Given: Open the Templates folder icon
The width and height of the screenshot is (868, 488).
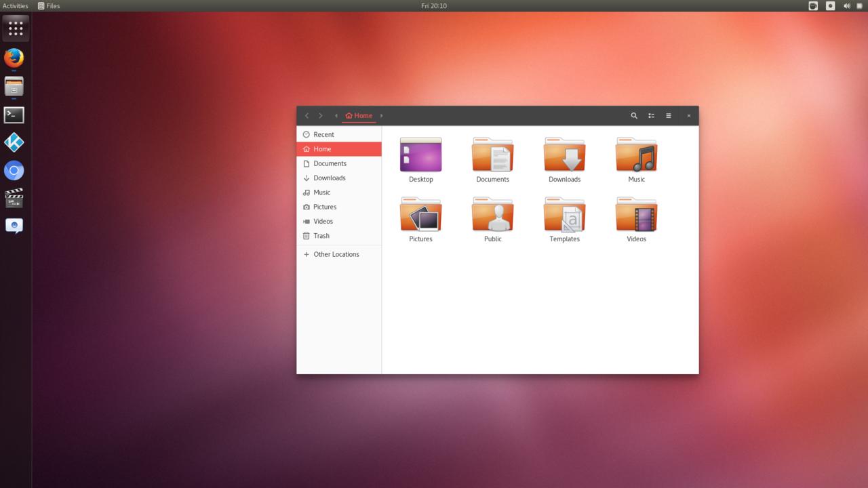Looking at the screenshot, I should click(564, 215).
